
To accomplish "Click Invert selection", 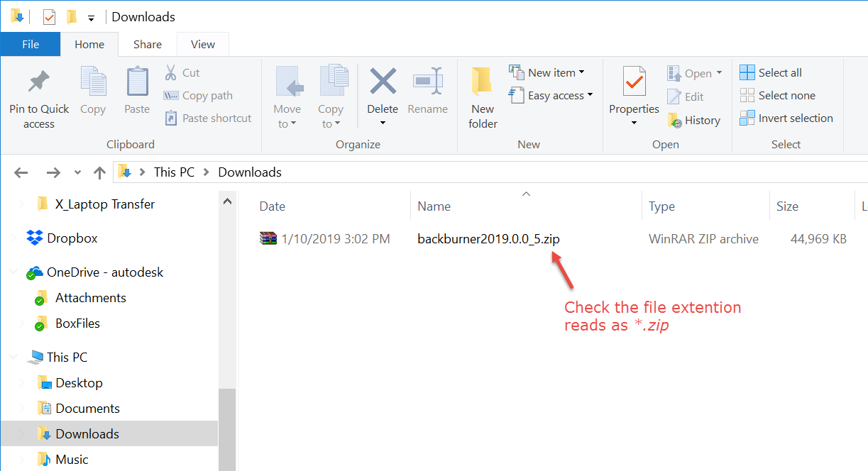I will coord(786,118).
